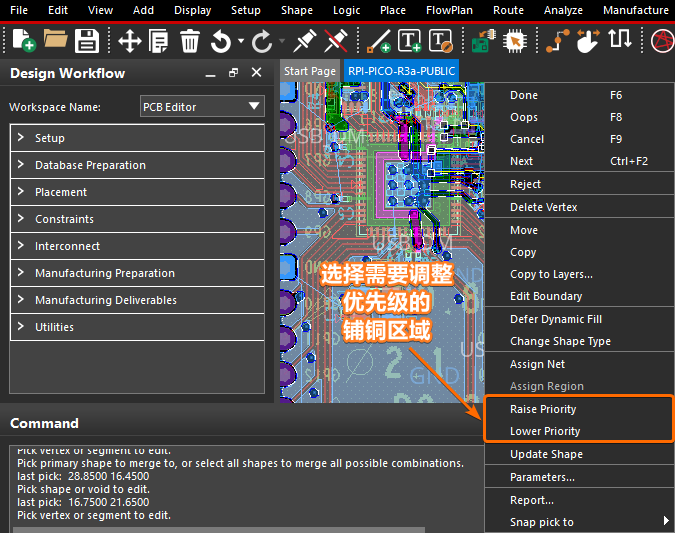Switch to the Start Page tab
Image resolution: width=675 pixels, height=533 pixels.
[x=309, y=71]
